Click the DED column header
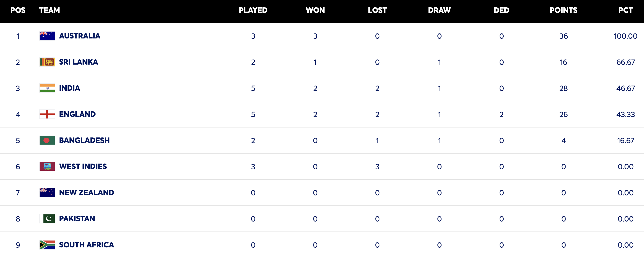Screen dimensions: 644x255 click(501, 10)
